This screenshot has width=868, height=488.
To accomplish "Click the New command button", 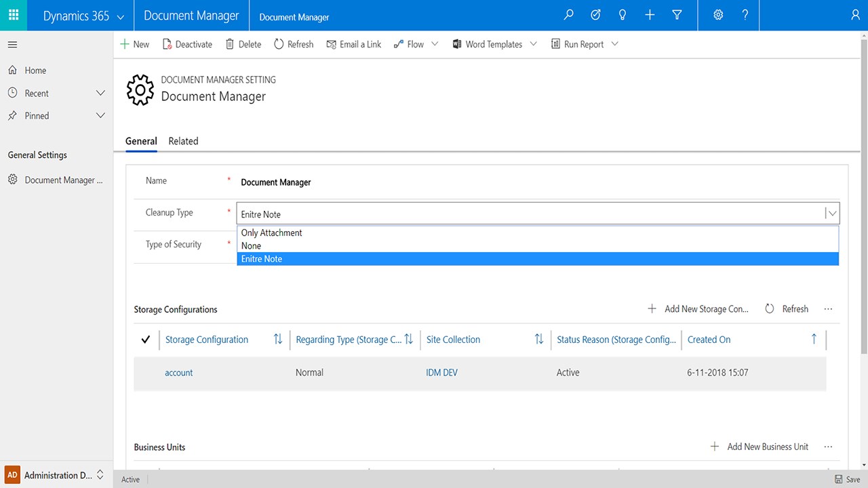I will click(134, 44).
